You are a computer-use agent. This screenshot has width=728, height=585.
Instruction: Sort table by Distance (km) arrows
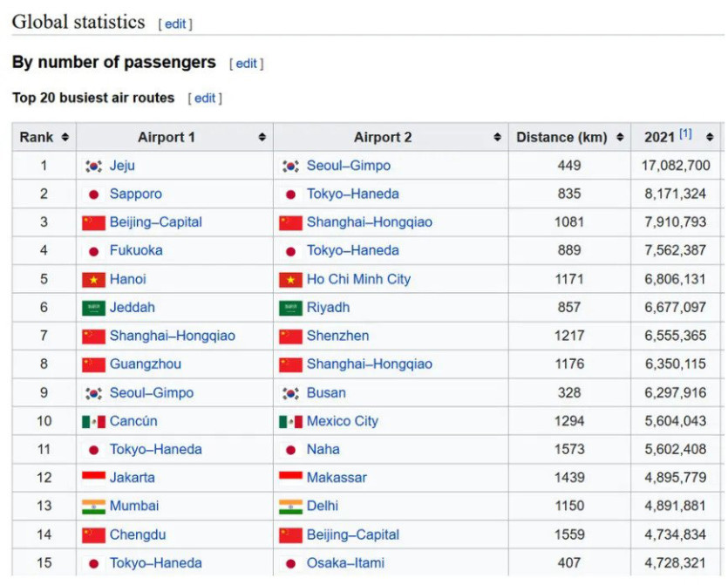(620, 138)
